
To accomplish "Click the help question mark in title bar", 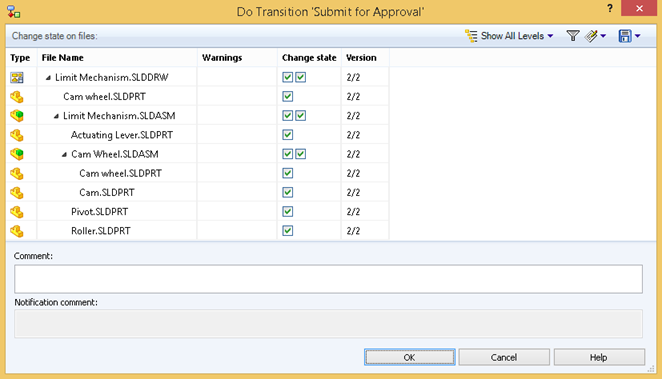I will click(x=610, y=8).
